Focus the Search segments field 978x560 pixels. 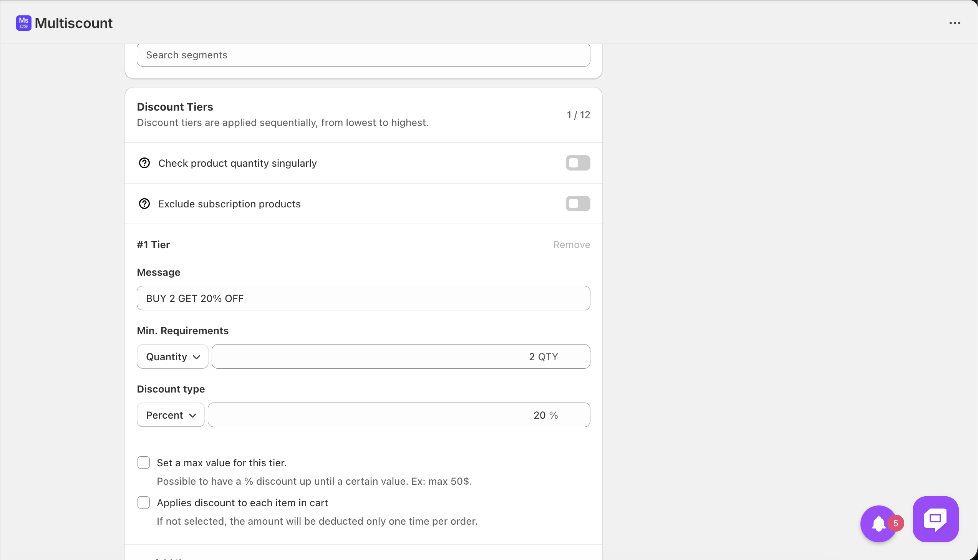pyautogui.click(x=363, y=55)
